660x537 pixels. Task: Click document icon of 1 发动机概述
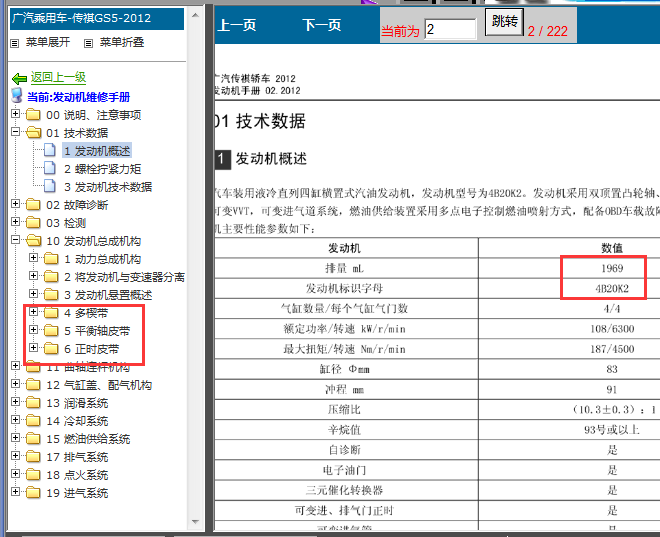pyautogui.click(x=50, y=150)
